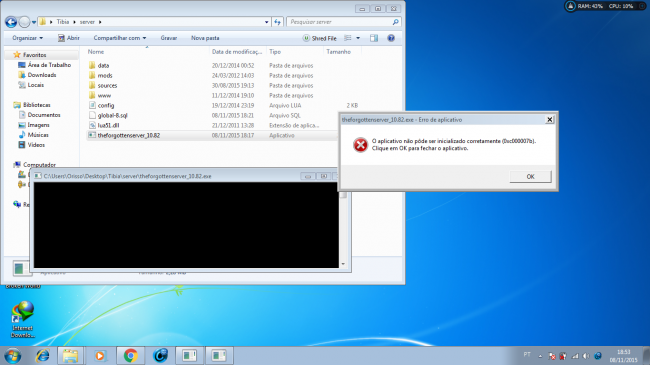Image resolution: width=650 pixels, height=365 pixels.
Task: Open File Explorer taskbar icon
Action: pyautogui.click(x=70, y=355)
